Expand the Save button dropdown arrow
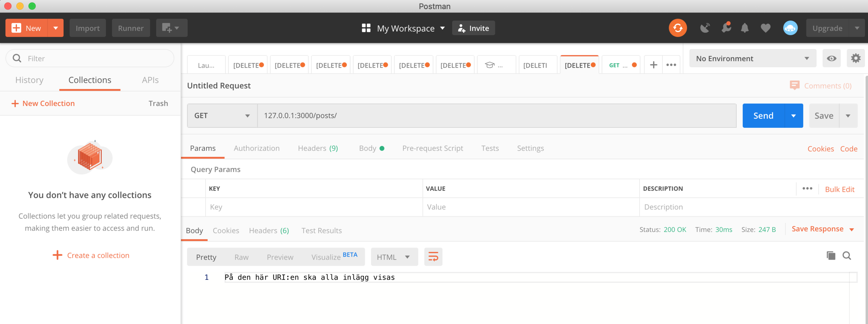The height and width of the screenshot is (324, 868). click(848, 116)
